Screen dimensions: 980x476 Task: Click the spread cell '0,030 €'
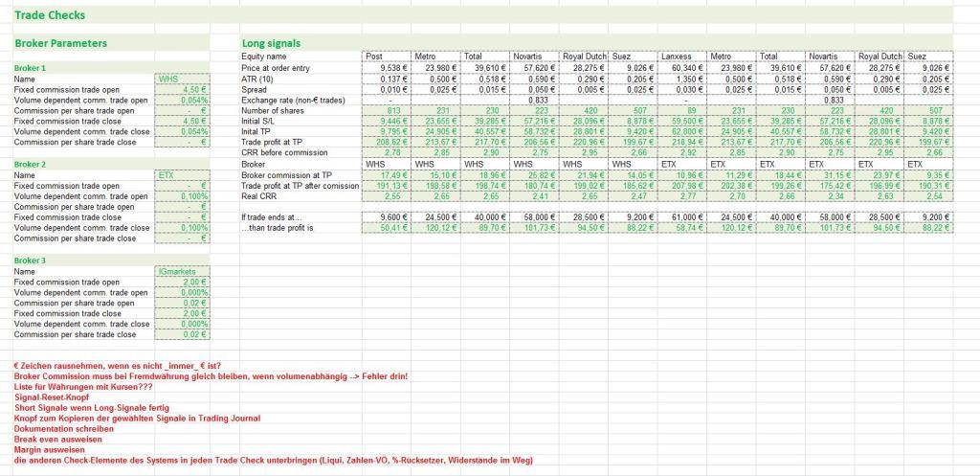[682, 89]
